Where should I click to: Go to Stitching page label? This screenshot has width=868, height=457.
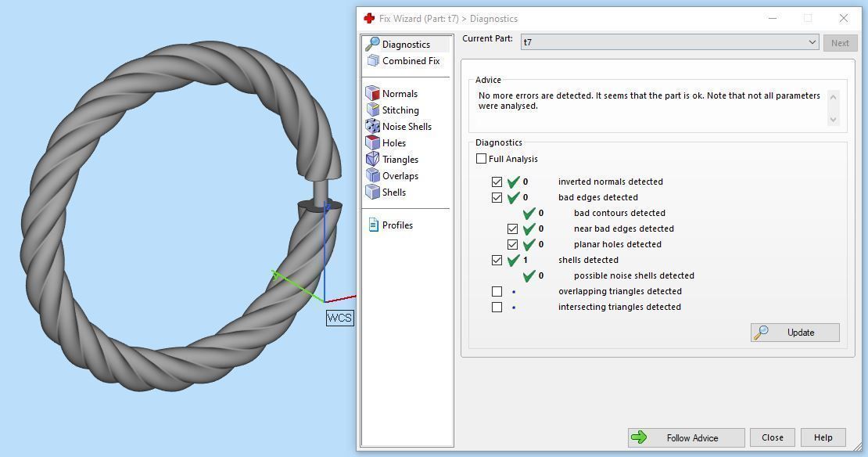point(400,110)
